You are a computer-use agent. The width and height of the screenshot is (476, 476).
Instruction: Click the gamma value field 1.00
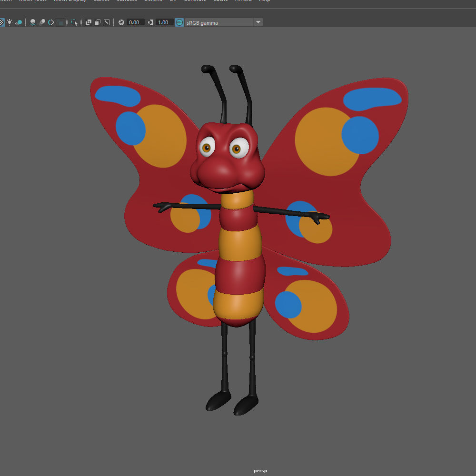point(165,22)
